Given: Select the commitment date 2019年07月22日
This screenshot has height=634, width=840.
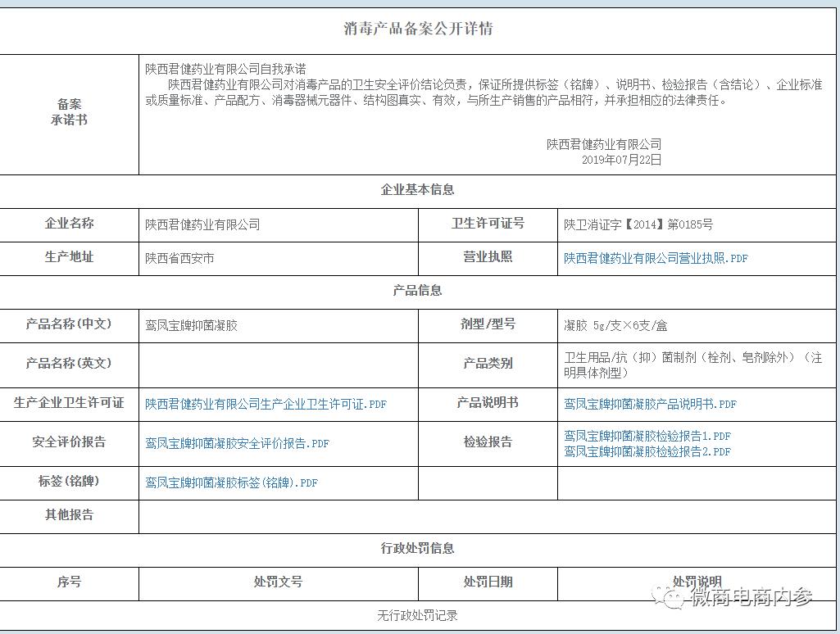Looking at the screenshot, I should pyautogui.click(x=621, y=160).
